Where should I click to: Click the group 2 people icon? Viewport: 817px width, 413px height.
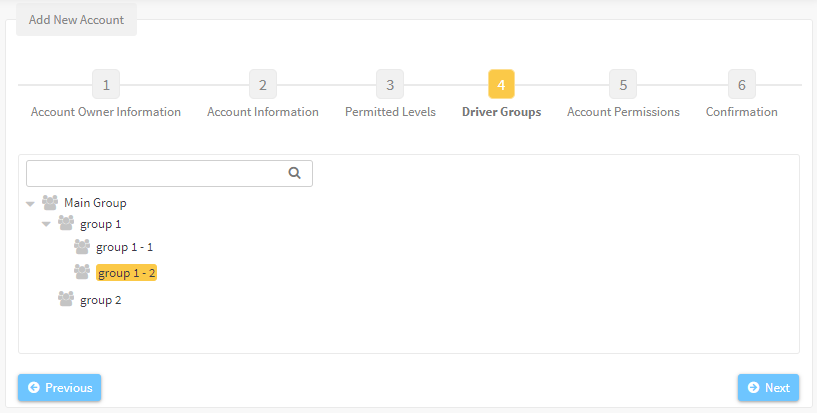pos(66,299)
